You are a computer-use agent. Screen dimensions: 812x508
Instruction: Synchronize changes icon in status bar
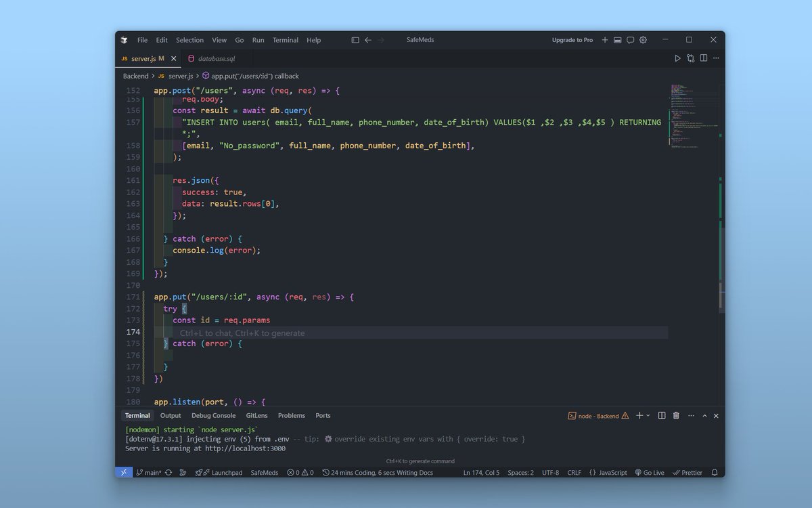click(x=168, y=472)
